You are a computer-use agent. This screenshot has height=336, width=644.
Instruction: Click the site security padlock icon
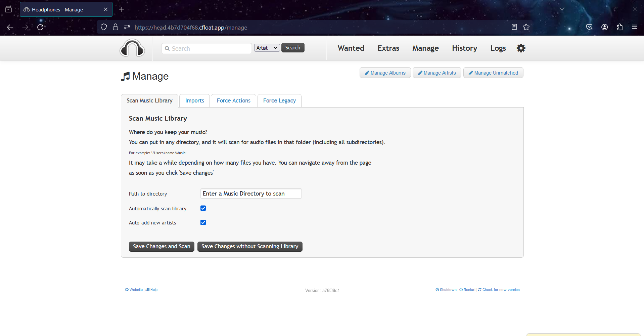[x=116, y=27]
